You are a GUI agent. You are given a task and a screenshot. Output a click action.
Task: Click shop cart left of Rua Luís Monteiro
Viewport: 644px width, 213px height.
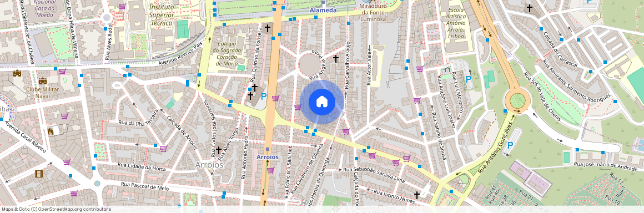(419, 69)
